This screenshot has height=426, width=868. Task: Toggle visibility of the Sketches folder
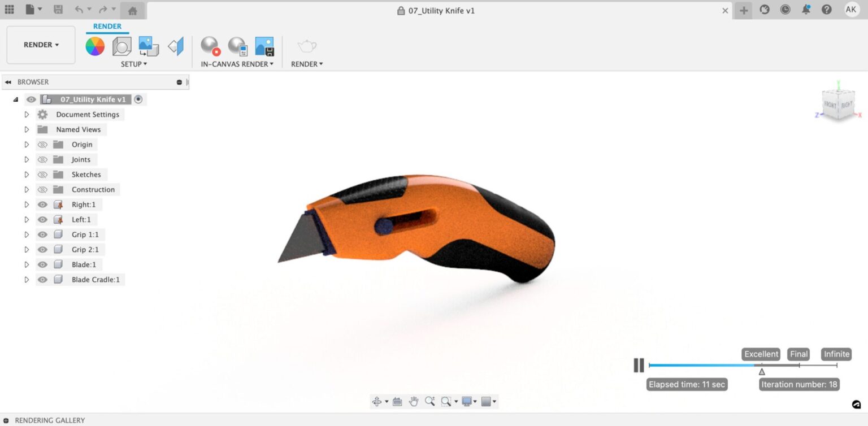[42, 174]
